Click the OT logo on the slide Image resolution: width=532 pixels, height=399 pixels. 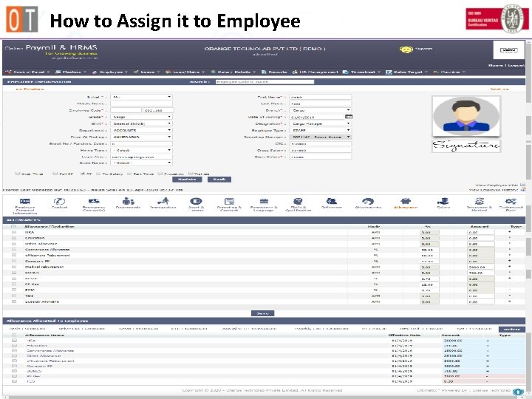[x=22, y=19]
